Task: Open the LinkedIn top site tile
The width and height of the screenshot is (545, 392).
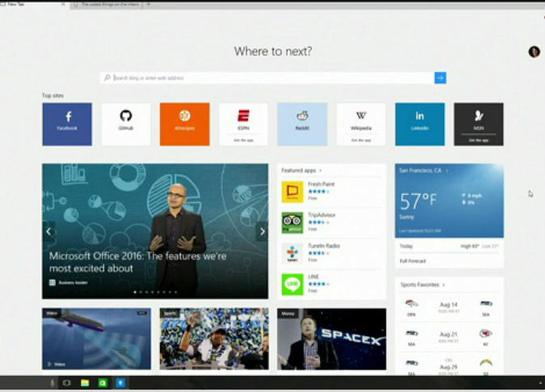Action: pos(420,124)
